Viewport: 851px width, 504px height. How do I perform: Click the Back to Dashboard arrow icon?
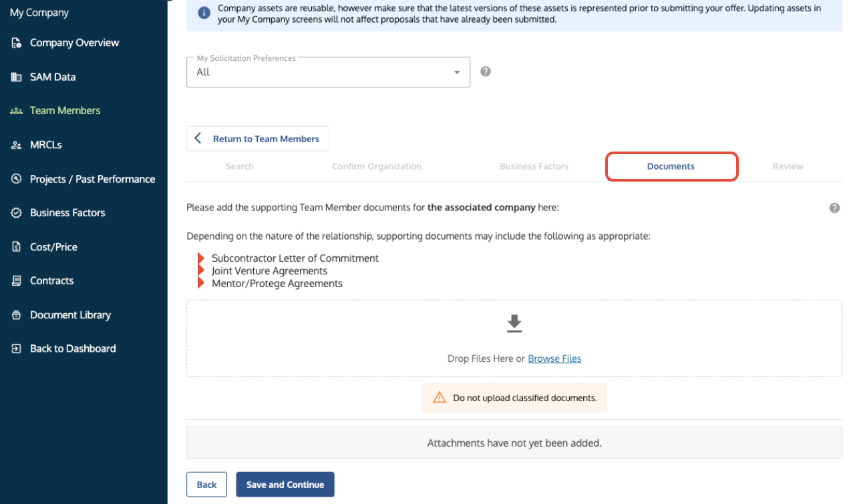pos(17,348)
